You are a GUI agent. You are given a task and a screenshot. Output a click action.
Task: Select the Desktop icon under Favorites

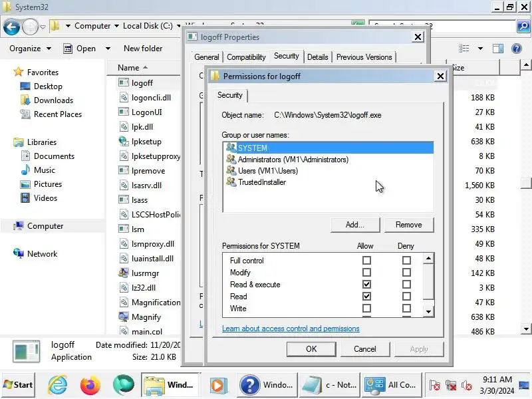25,86
